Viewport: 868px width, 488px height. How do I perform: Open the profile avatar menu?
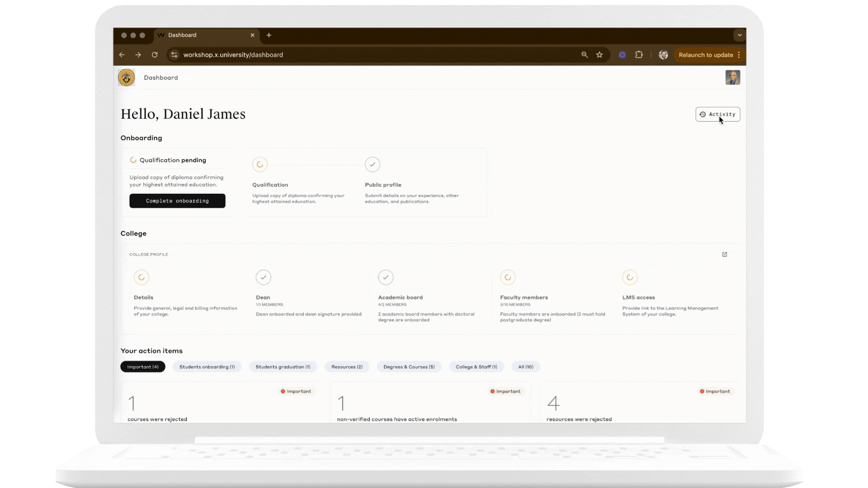pyautogui.click(x=733, y=77)
